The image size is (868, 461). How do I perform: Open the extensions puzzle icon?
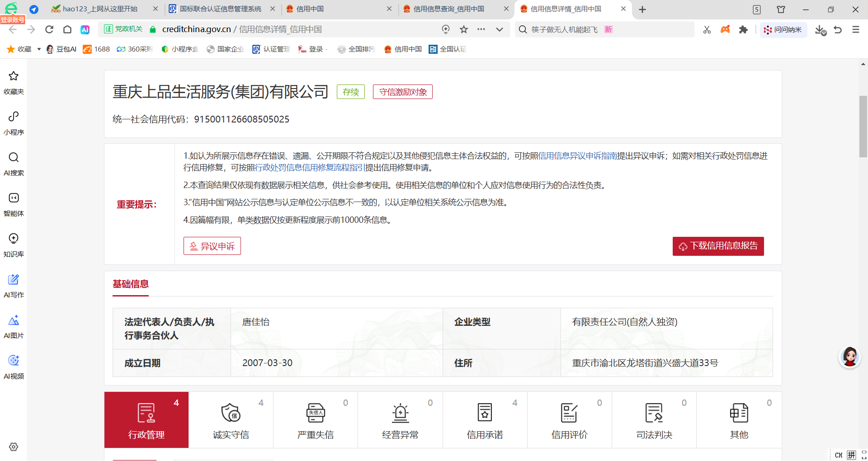743,29
